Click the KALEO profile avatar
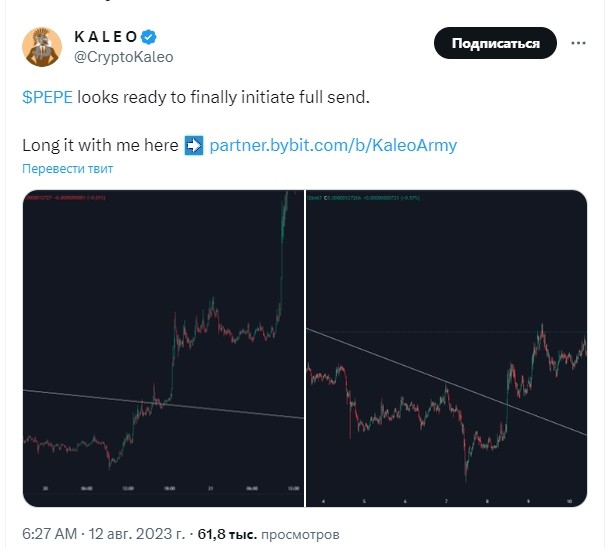Viewport: 606px width, 549px height. [42, 47]
